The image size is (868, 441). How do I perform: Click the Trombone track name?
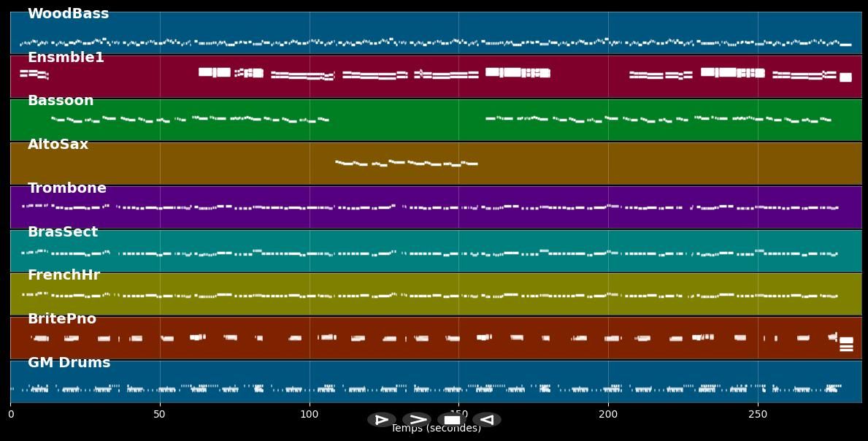[67, 188]
